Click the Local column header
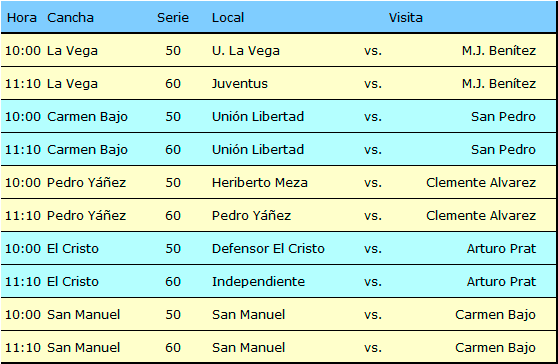Viewport: 558px width, 364px height. (x=228, y=17)
